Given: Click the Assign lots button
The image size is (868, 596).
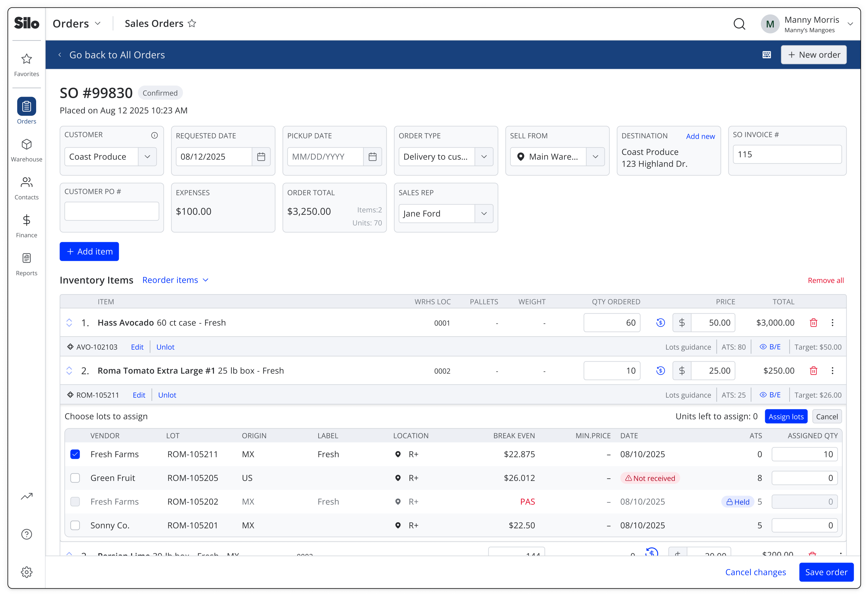Looking at the screenshot, I should (x=786, y=417).
